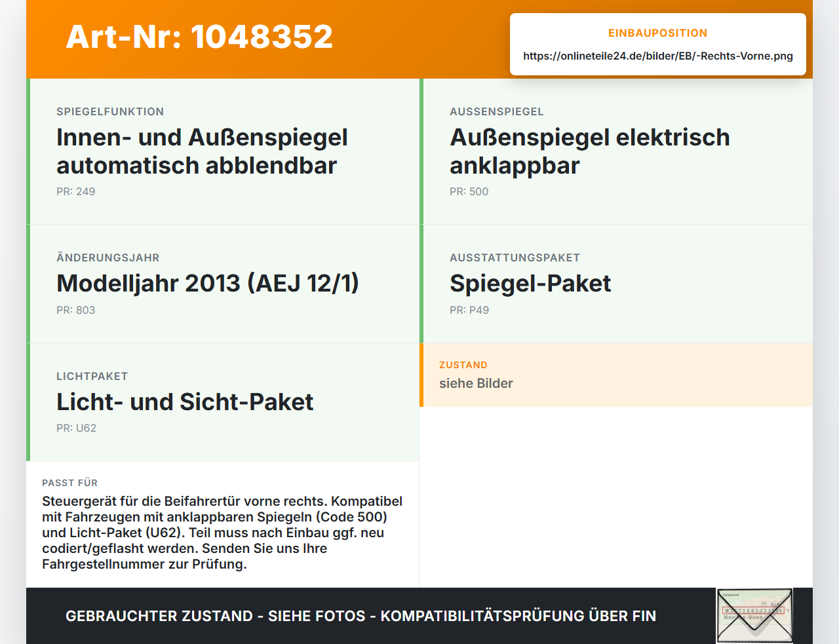Click the AUSSENSPIEGEL label

click(x=497, y=111)
